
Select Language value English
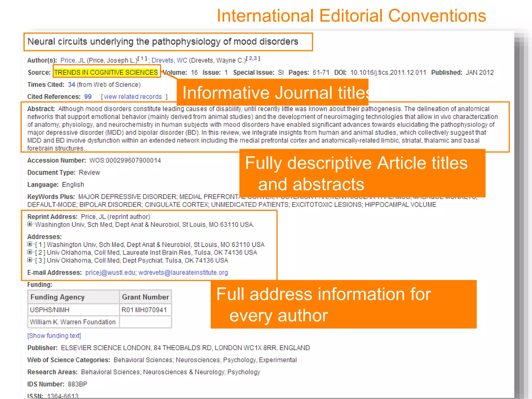tap(73, 185)
